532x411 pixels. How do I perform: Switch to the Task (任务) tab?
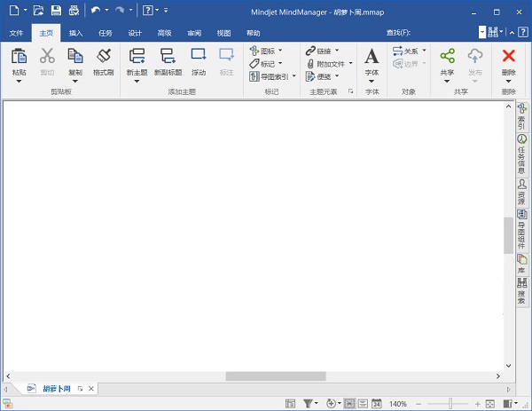point(106,33)
